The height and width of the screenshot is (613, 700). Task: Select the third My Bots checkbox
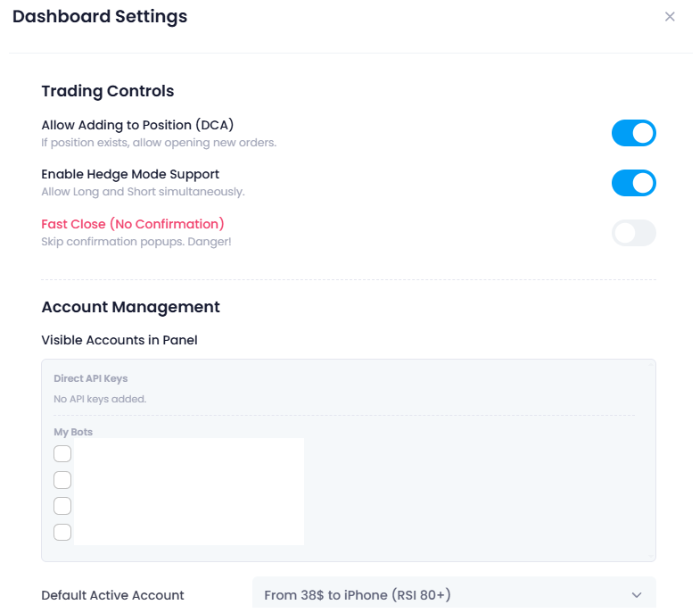pyautogui.click(x=62, y=506)
